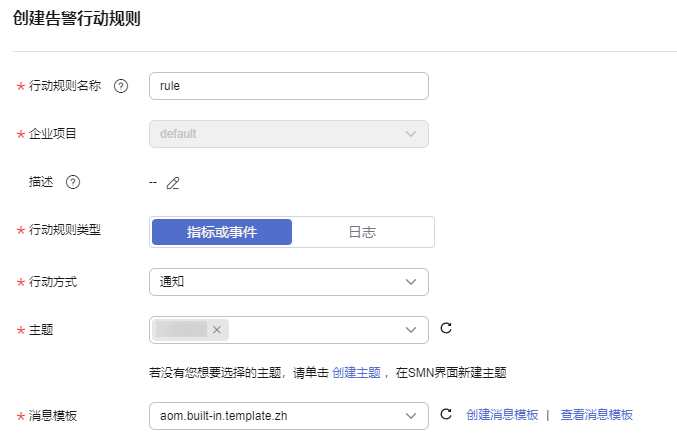Click help icon next to 描述

coord(73,182)
